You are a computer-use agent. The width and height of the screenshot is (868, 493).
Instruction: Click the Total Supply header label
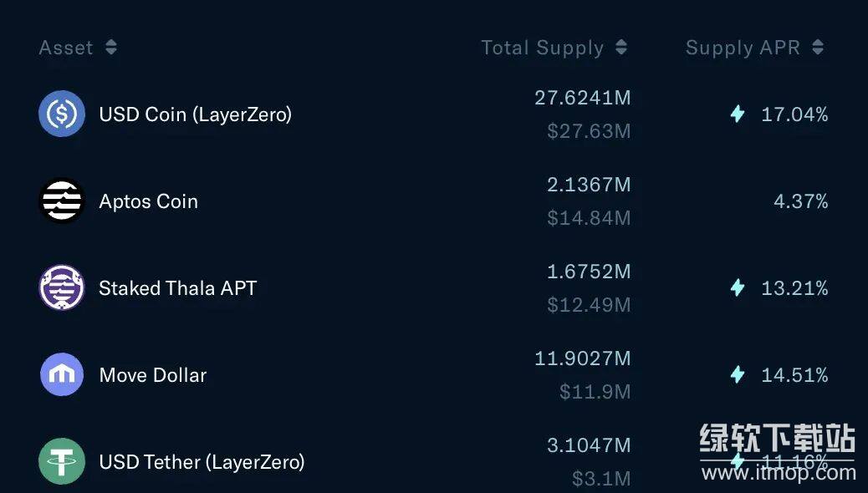tap(542, 48)
